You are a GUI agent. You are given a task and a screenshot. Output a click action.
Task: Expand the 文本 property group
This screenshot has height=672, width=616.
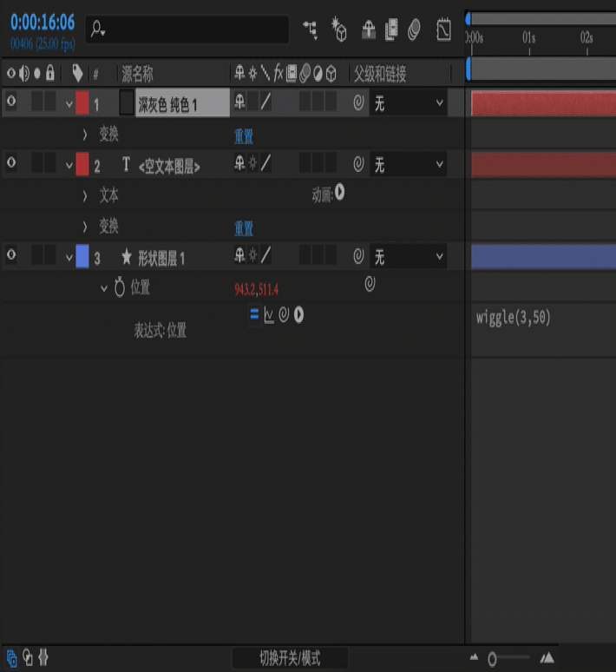pos(85,196)
